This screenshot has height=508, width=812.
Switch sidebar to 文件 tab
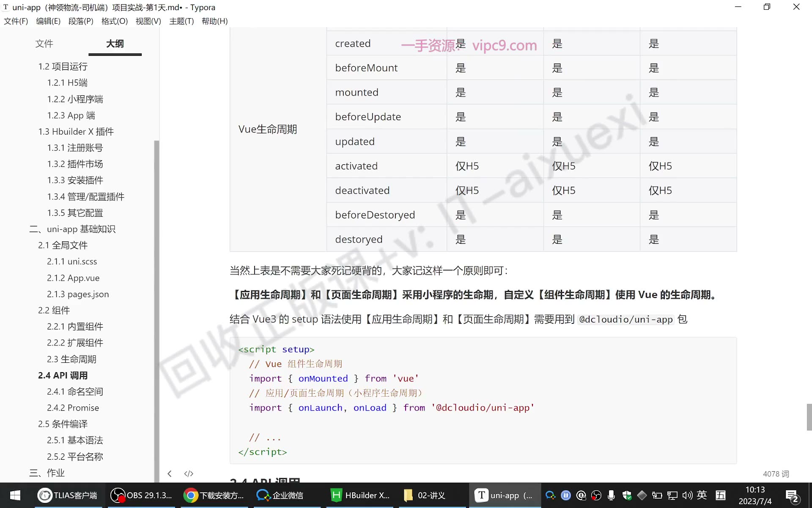pos(44,44)
